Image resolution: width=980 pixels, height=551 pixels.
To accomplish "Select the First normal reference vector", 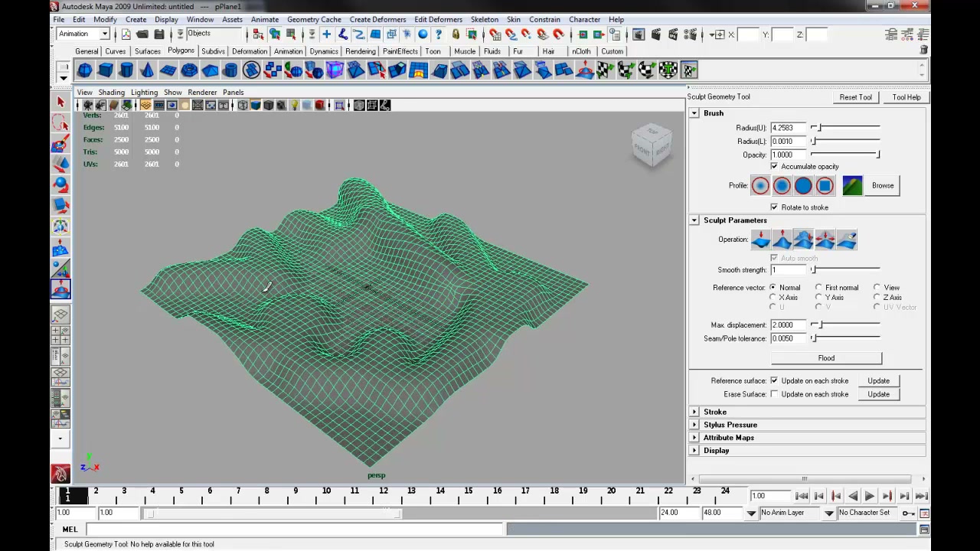I will (818, 288).
